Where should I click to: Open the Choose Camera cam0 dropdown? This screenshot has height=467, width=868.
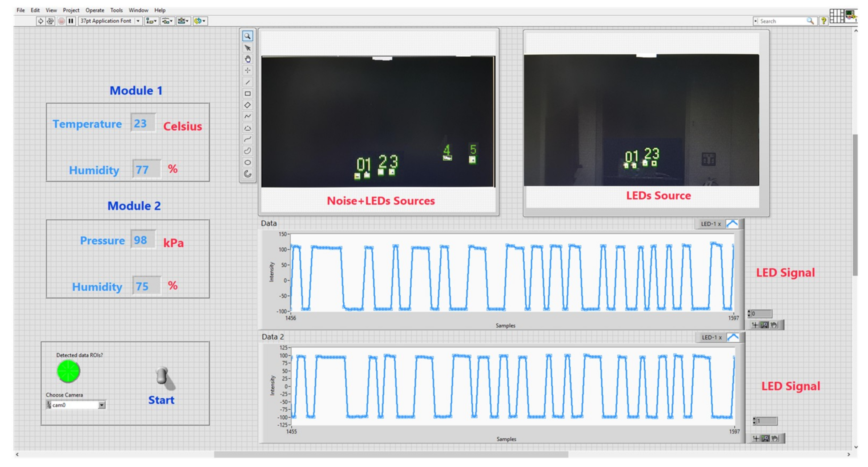pos(101,405)
